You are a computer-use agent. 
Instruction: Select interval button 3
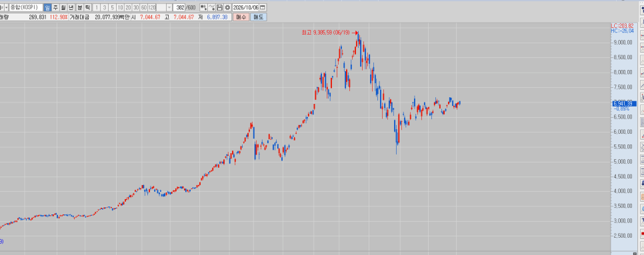tap(104, 7)
